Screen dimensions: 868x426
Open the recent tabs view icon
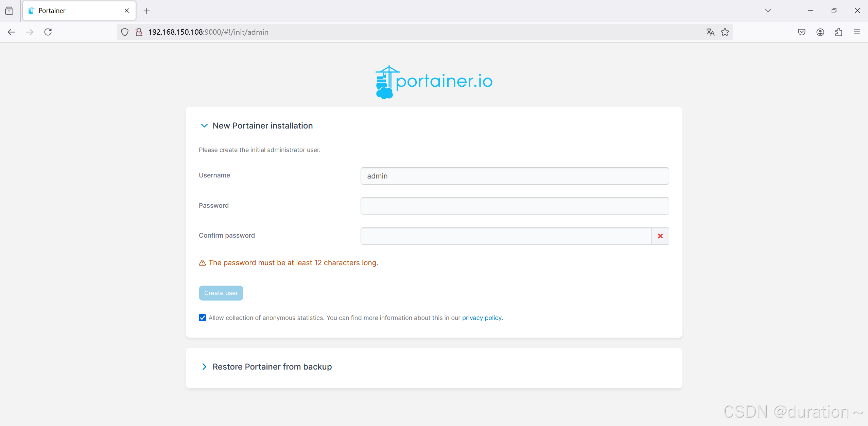pyautogui.click(x=9, y=11)
